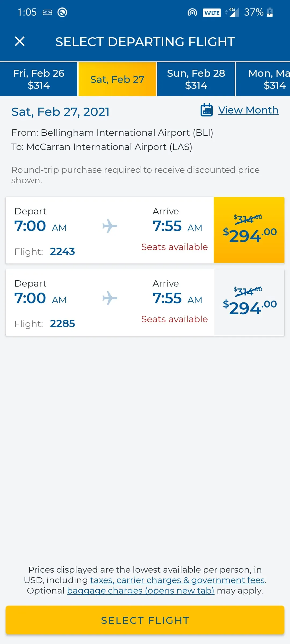
Task: Switch to the Fri, Feb 26 date tab
Action: click(x=39, y=79)
